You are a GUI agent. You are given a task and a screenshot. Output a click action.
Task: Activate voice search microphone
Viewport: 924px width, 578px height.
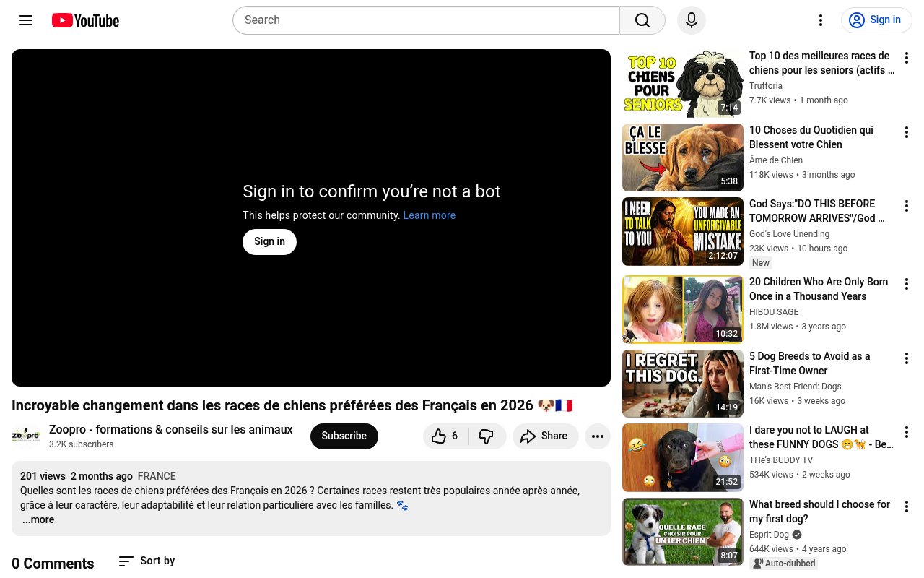[x=692, y=20]
